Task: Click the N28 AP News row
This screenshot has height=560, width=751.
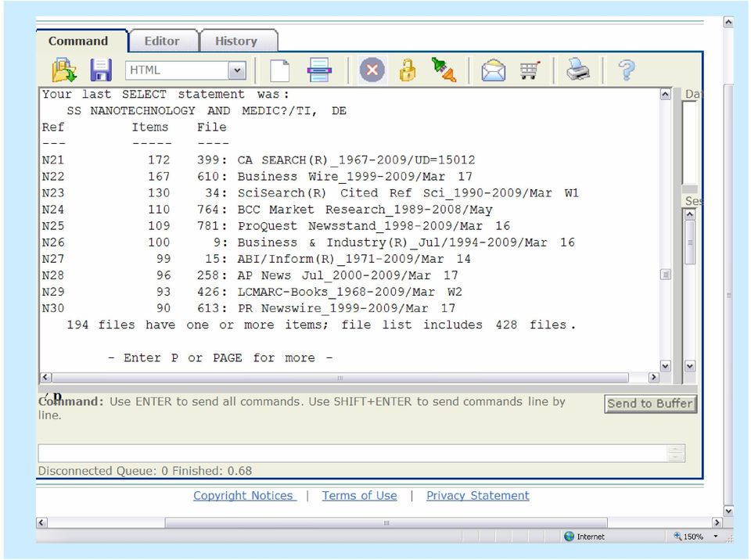Action: tap(250, 275)
